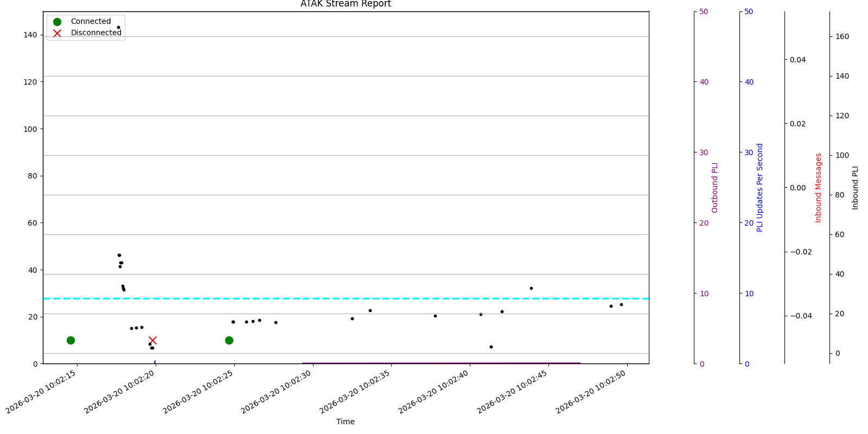Click the 160 tick on the Inbound PLI axis
Screen dimensions: 868x434
coord(842,37)
